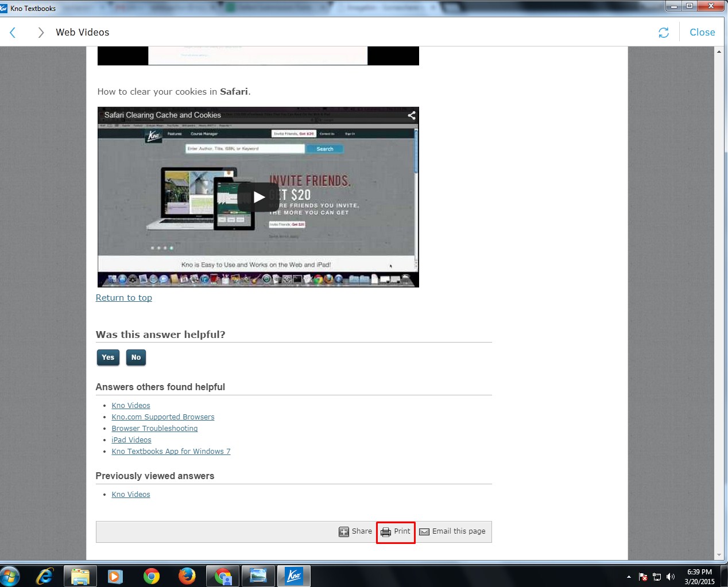Click Email this page link

click(459, 531)
